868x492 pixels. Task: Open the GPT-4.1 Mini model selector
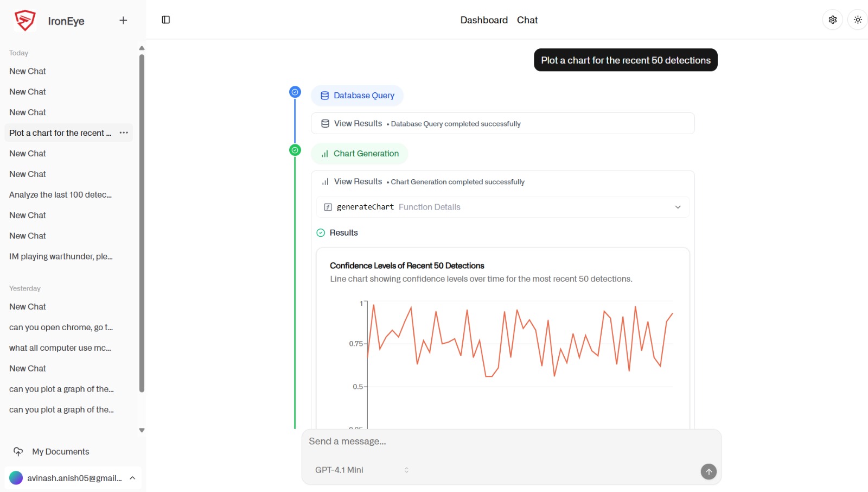(x=362, y=470)
